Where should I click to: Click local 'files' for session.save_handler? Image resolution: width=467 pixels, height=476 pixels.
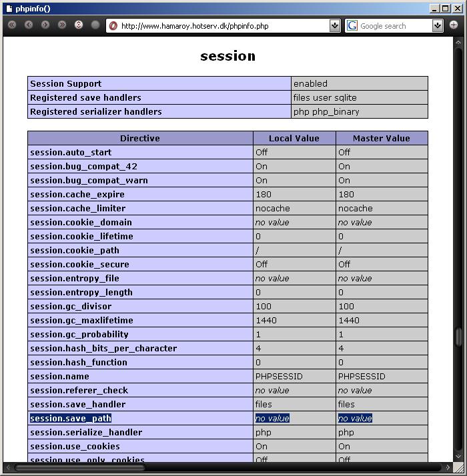(x=264, y=405)
